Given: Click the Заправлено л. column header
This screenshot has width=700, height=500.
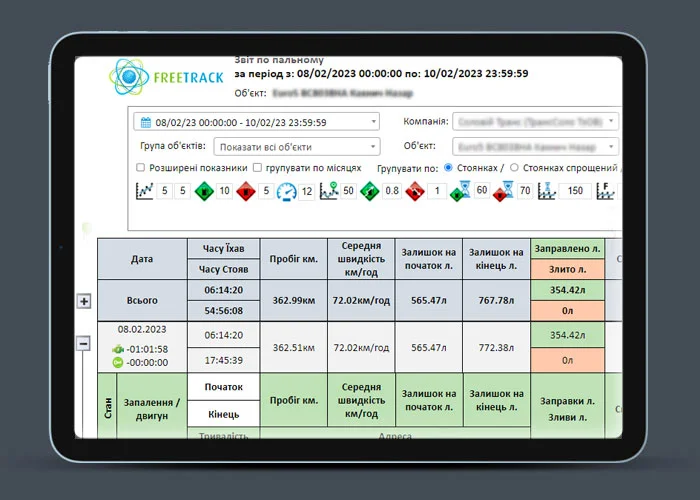Looking at the screenshot, I should coord(566,248).
